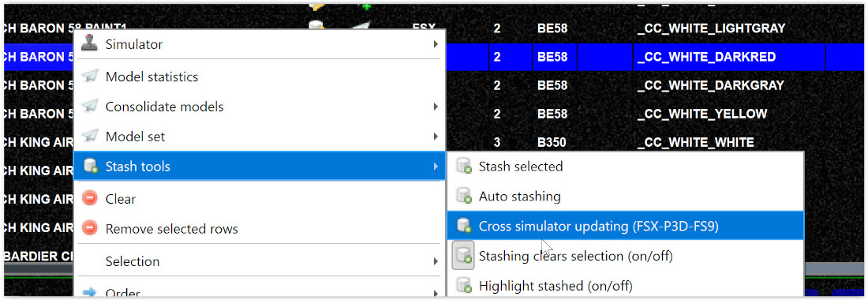Click the icon beside Cross simulator updating
This screenshot has width=868, height=300.
click(463, 226)
